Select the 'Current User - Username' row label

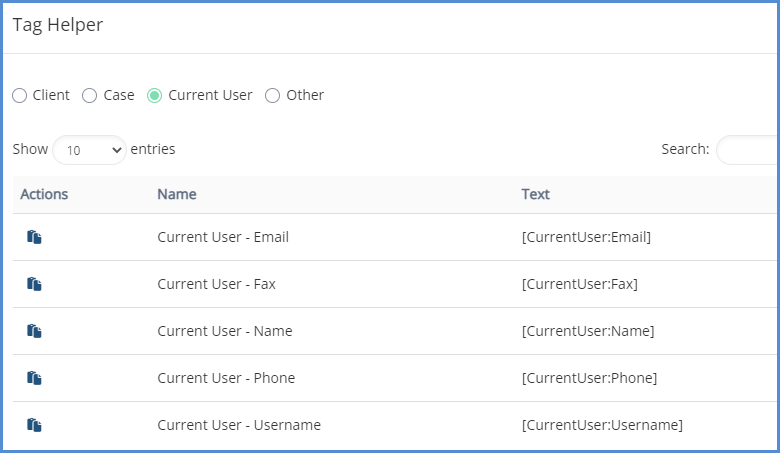[239, 425]
